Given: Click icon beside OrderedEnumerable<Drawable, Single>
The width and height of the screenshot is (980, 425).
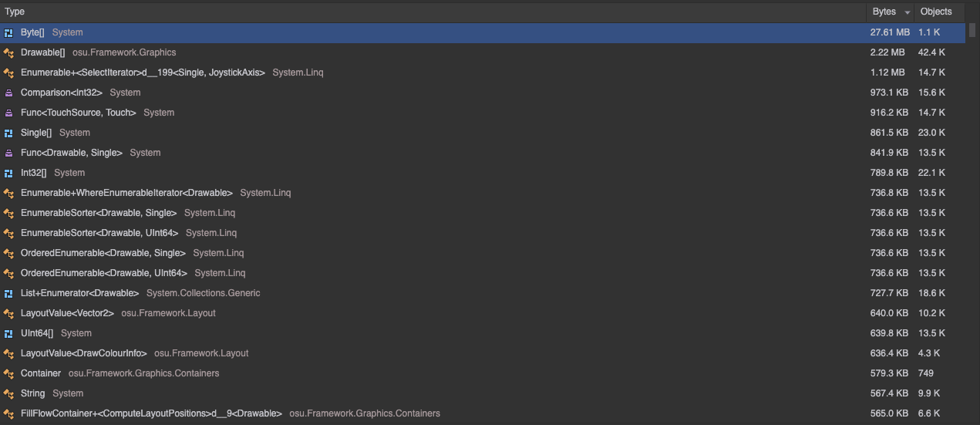Looking at the screenshot, I should click(8, 253).
